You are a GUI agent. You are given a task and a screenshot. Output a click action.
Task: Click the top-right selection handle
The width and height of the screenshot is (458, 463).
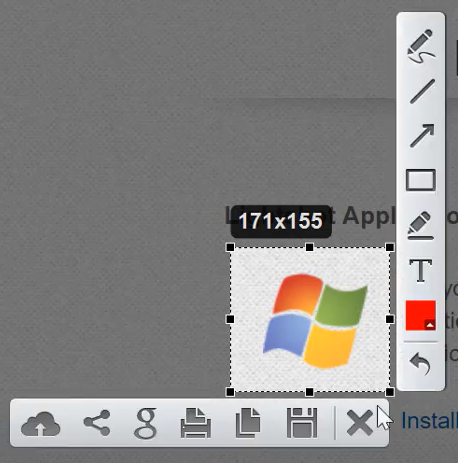pyautogui.click(x=390, y=247)
